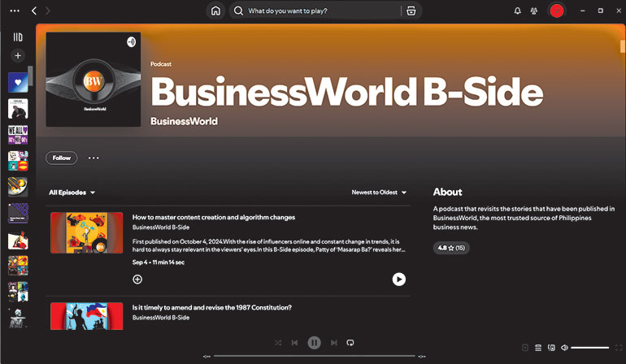Open the user profile avatar menu
The width and height of the screenshot is (626, 364).
pyautogui.click(x=557, y=11)
